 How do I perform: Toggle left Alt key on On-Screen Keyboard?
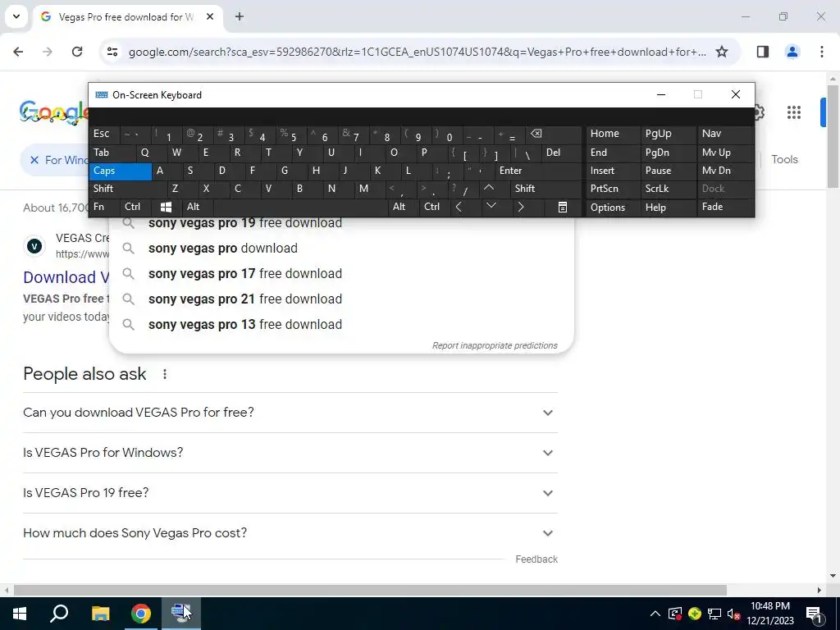point(197,207)
